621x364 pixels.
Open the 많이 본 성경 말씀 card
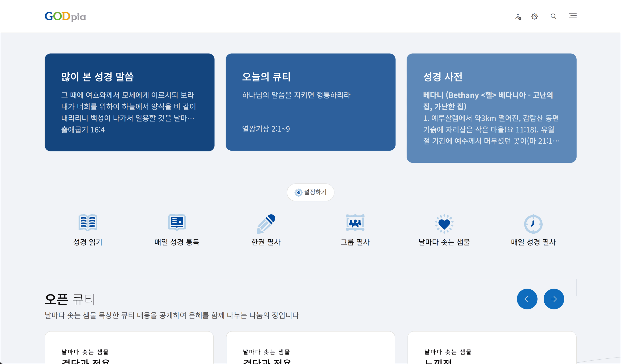click(129, 102)
